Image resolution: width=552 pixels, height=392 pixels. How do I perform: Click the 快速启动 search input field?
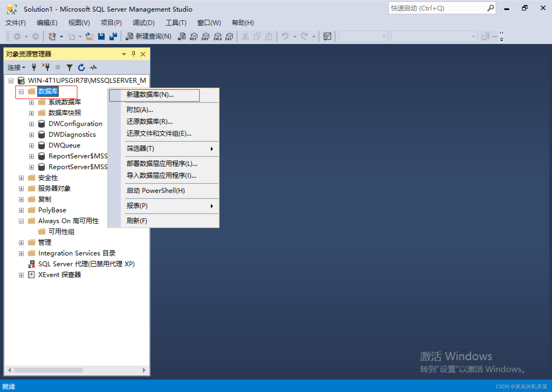tap(437, 8)
